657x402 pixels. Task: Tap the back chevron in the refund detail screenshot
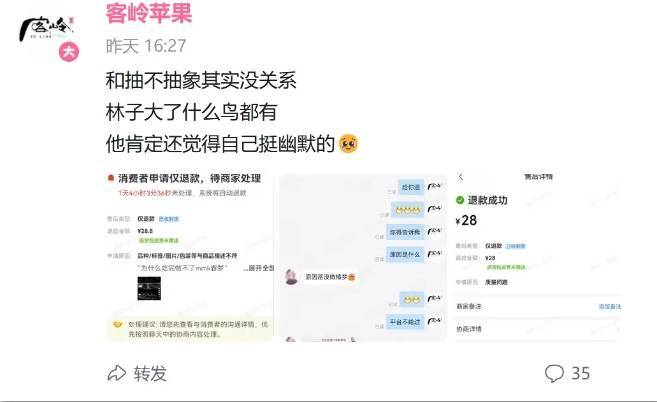click(461, 177)
